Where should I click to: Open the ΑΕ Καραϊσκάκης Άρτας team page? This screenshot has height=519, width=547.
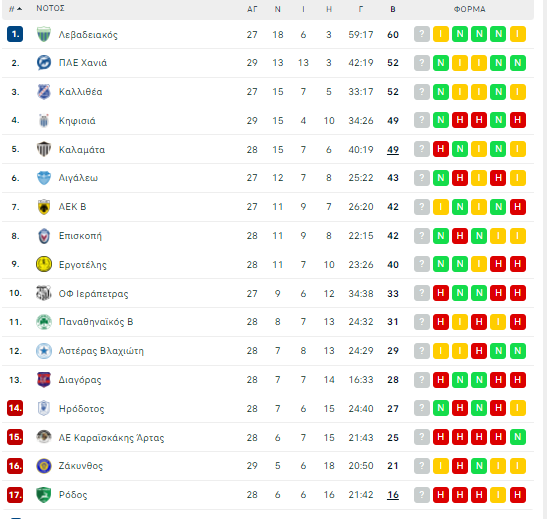(x=111, y=437)
